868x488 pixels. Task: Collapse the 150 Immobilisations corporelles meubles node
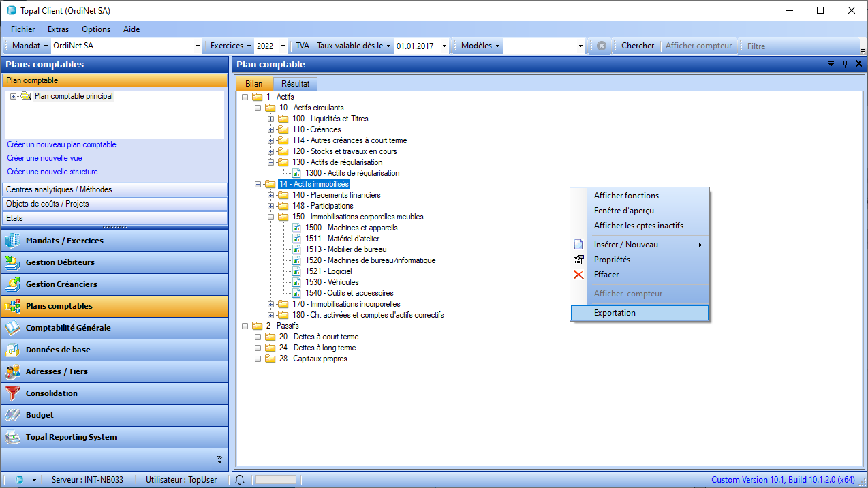point(270,217)
